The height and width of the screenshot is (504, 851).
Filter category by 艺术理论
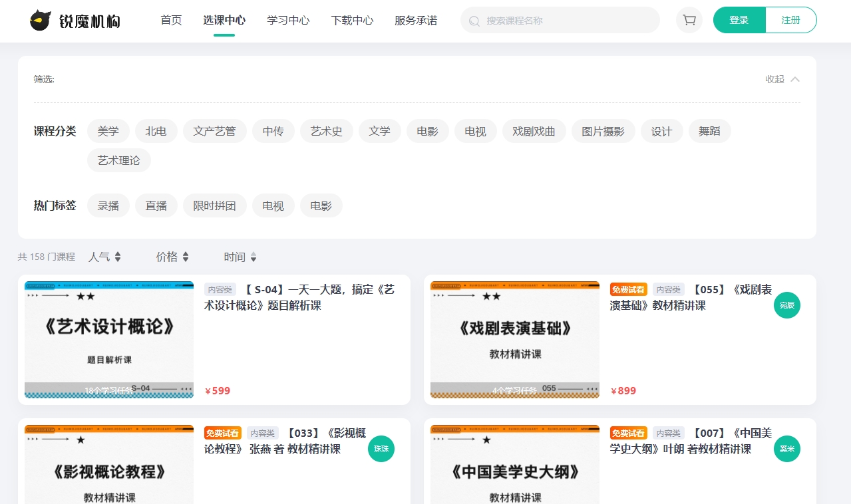[119, 160]
